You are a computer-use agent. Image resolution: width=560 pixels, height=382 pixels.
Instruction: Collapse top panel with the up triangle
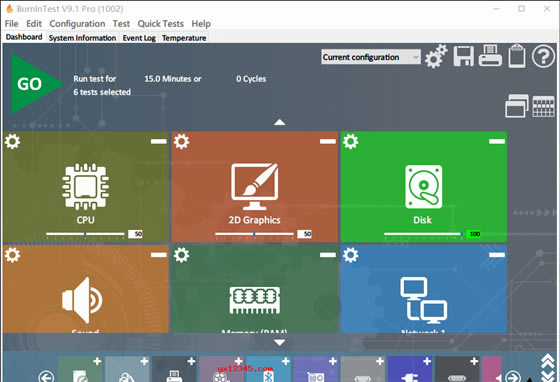tap(279, 122)
